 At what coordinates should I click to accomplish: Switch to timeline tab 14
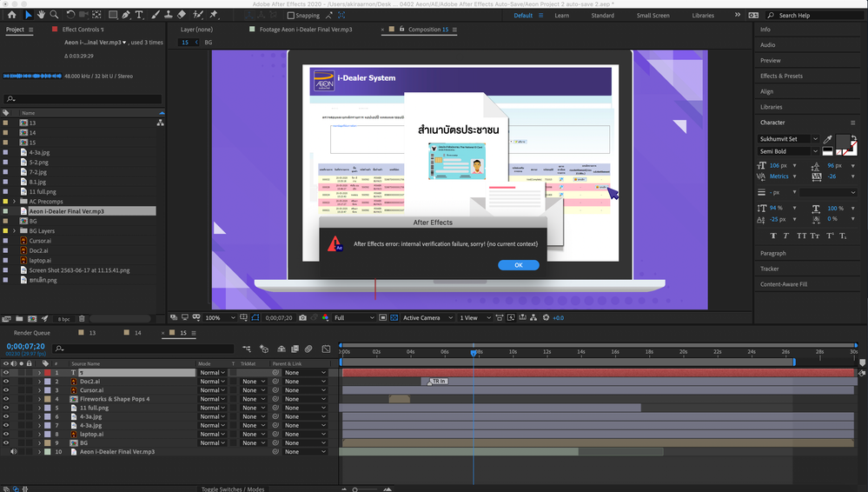tap(138, 333)
